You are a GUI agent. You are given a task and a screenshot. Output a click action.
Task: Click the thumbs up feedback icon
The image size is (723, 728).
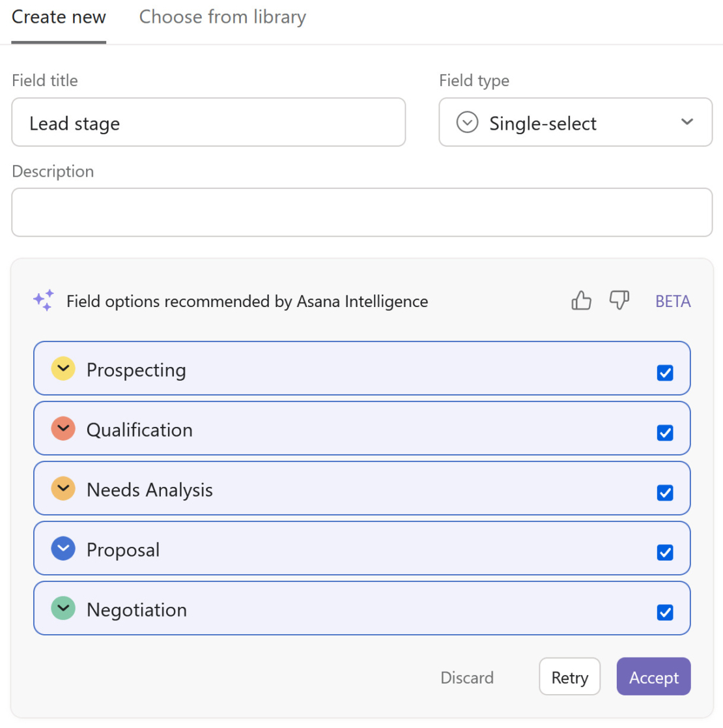point(580,300)
